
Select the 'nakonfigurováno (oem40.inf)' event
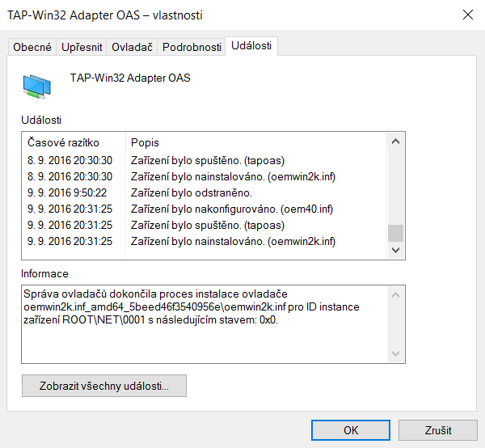pyautogui.click(x=232, y=209)
